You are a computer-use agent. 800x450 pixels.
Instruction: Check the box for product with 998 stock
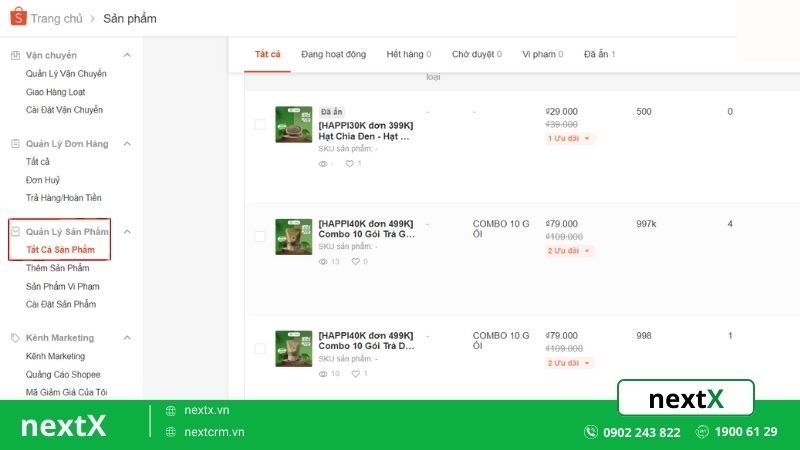pyautogui.click(x=260, y=349)
